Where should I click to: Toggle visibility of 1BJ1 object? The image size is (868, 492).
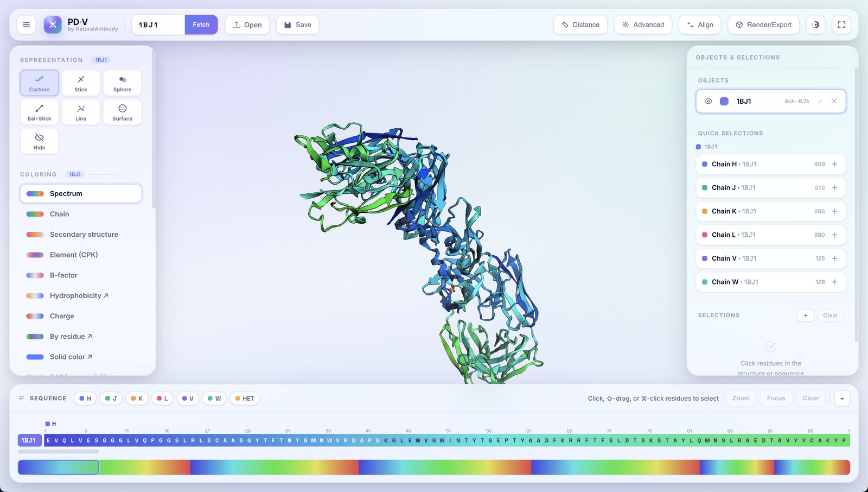click(x=708, y=102)
